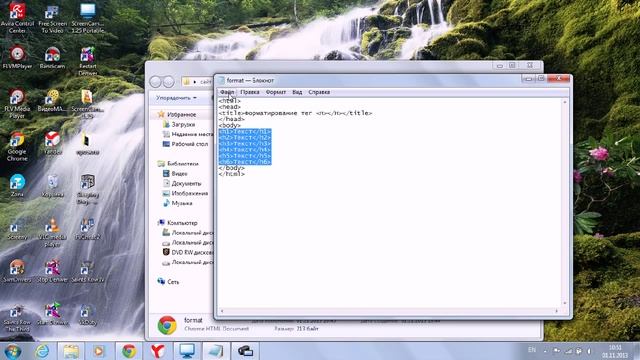Open Bandicam from the desktop

[52, 58]
